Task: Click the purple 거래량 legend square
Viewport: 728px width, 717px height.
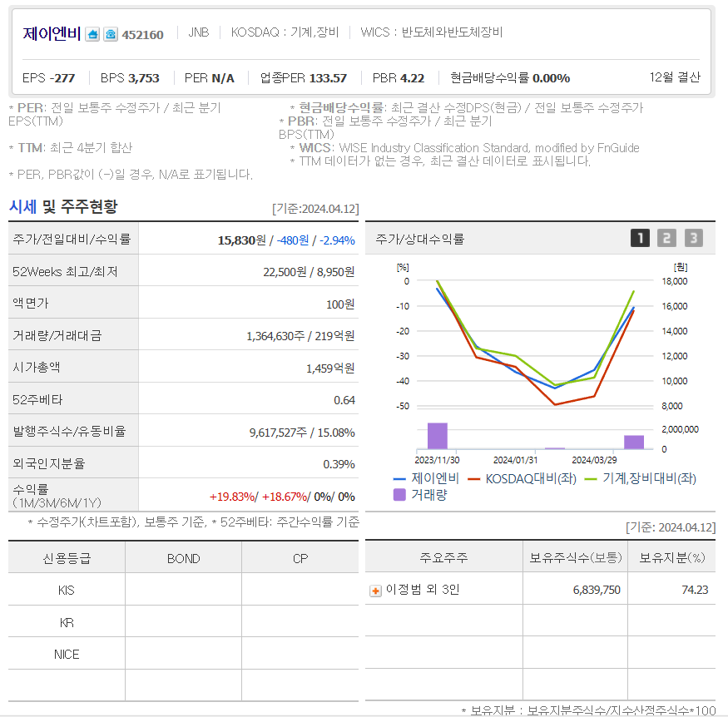Action: click(x=399, y=495)
